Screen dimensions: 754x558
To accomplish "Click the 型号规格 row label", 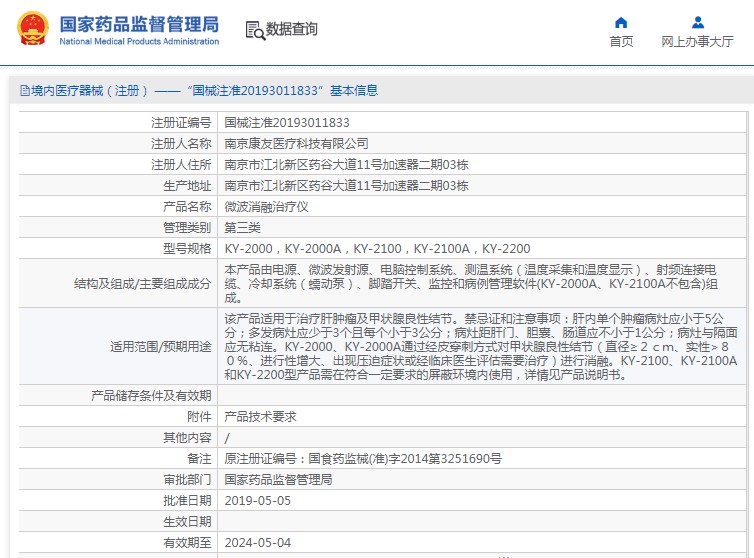I will point(187,249).
